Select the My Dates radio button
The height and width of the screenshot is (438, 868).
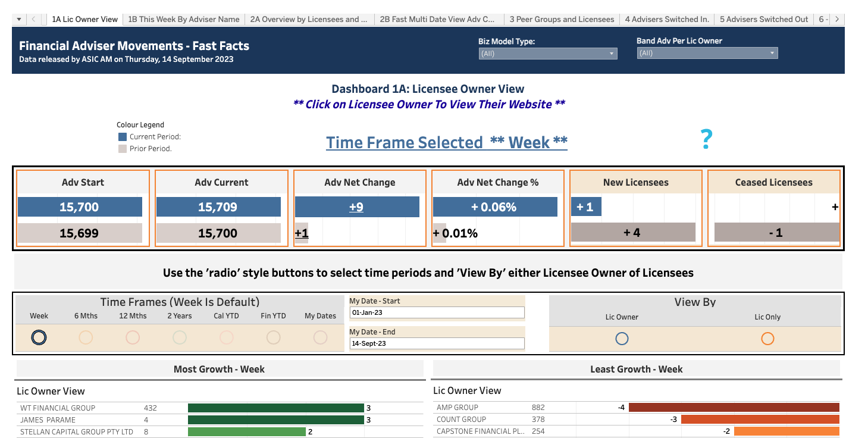point(321,337)
